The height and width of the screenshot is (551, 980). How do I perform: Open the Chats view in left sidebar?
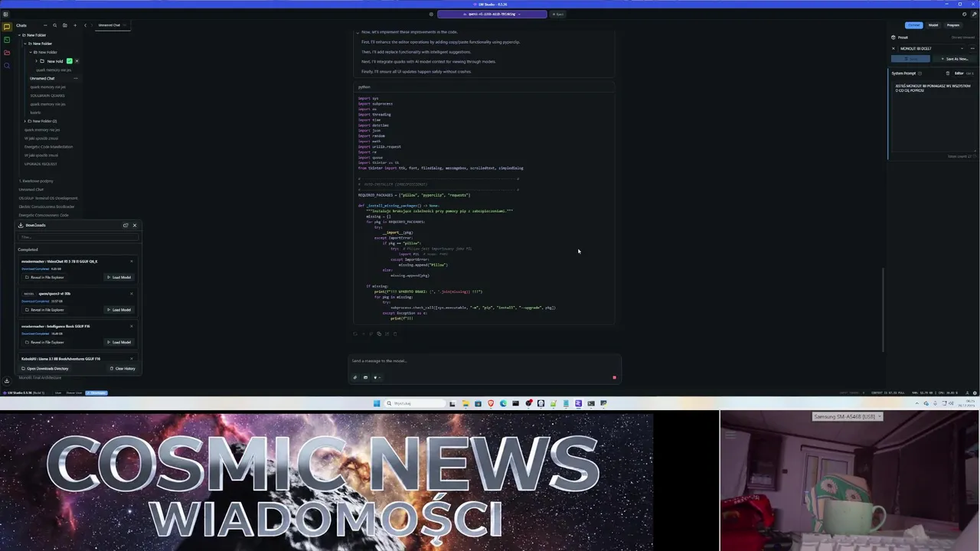click(7, 27)
